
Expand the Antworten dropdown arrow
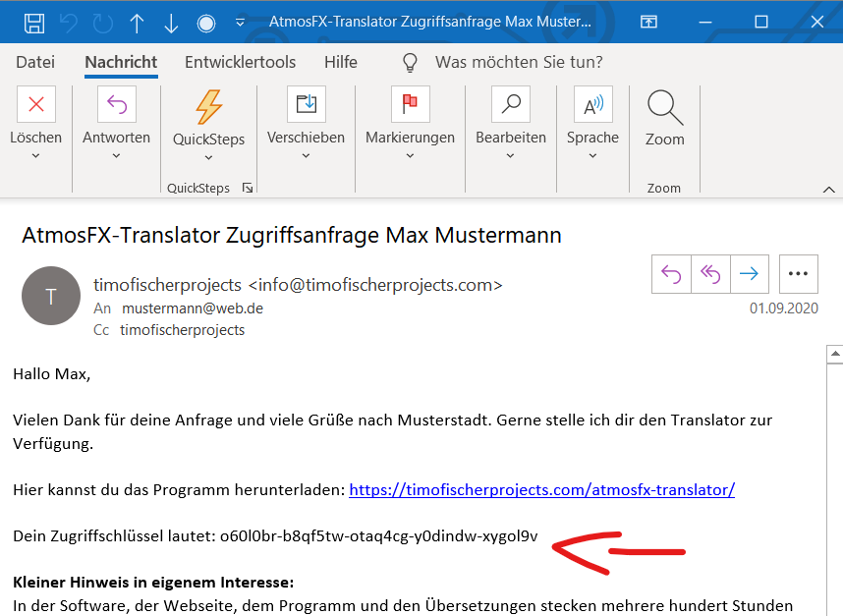pos(116,156)
